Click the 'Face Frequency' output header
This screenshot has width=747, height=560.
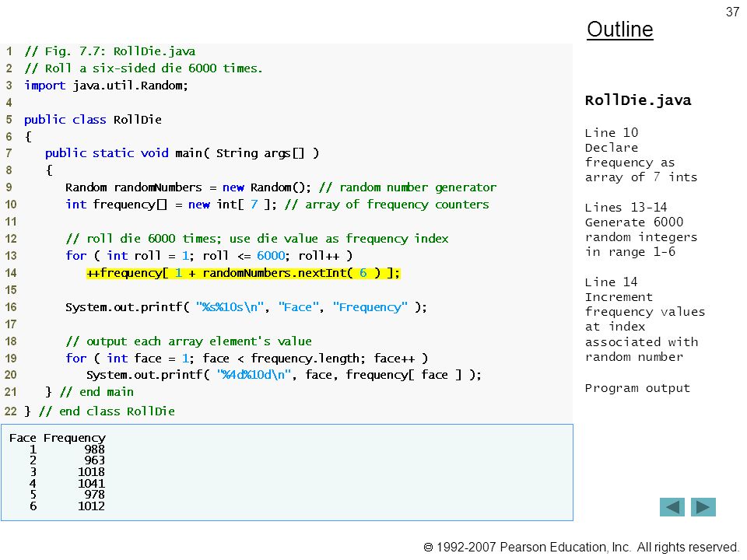[57, 438]
